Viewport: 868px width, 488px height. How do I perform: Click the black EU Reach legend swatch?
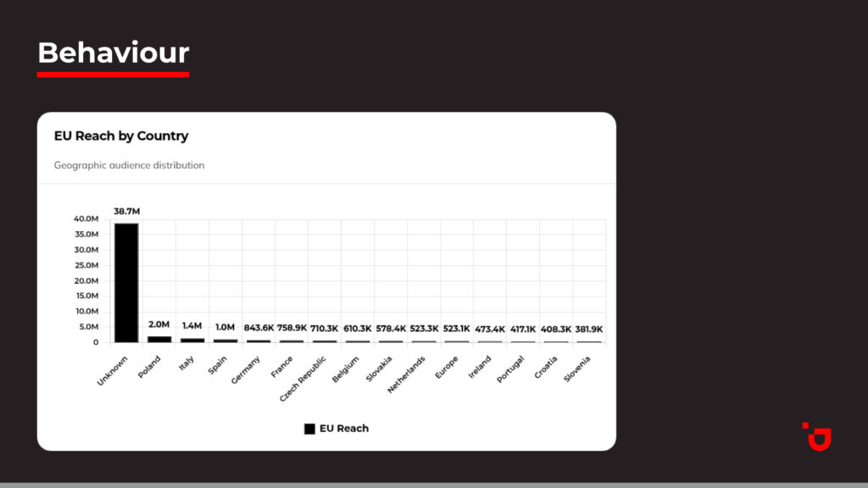click(309, 429)
